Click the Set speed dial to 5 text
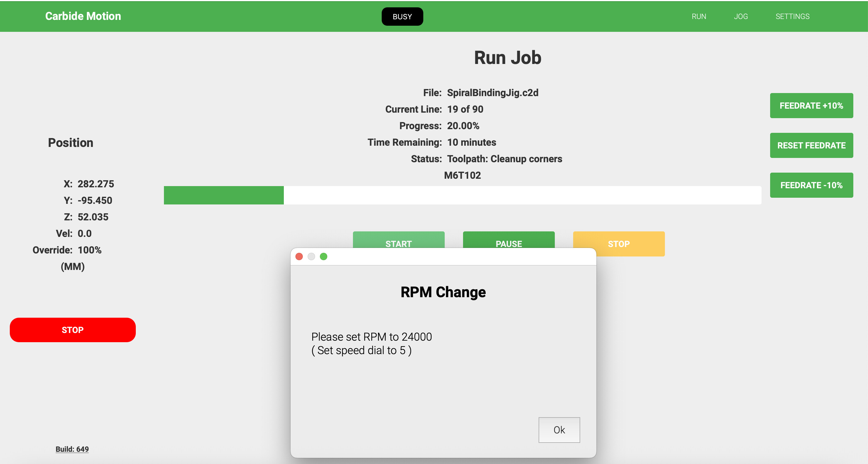868x464 pixels. point(361,350)
